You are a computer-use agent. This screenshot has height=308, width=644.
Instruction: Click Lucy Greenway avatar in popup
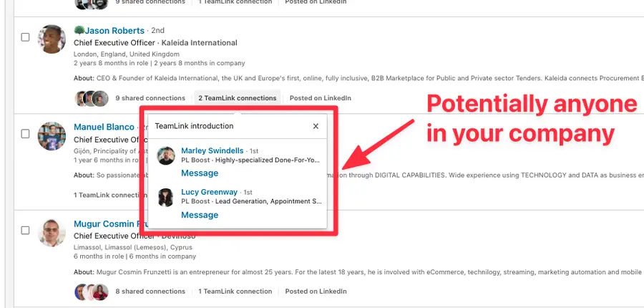(166, 198)
